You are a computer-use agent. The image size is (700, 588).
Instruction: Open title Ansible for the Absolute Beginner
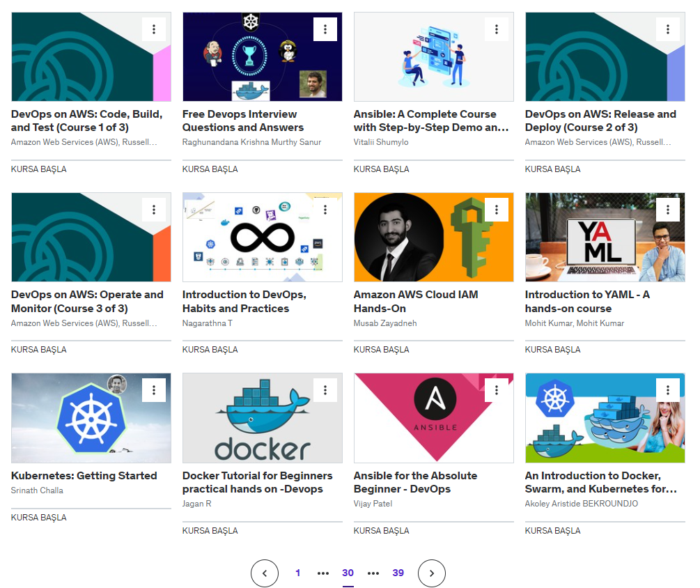tap(416, 482)
